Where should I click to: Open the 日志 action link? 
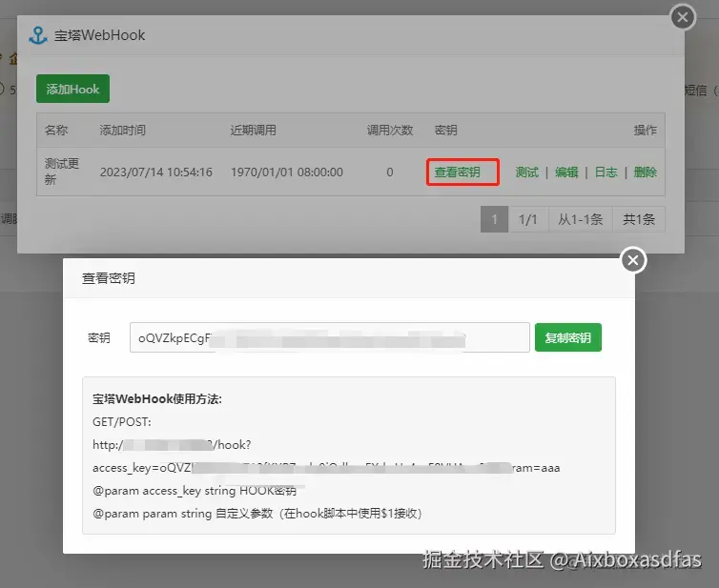[606, 172]
